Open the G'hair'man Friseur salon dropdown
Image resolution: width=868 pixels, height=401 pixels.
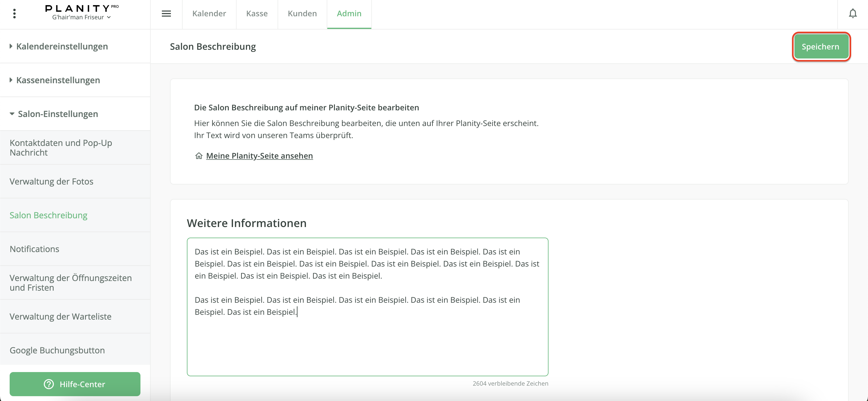(81, 17)
